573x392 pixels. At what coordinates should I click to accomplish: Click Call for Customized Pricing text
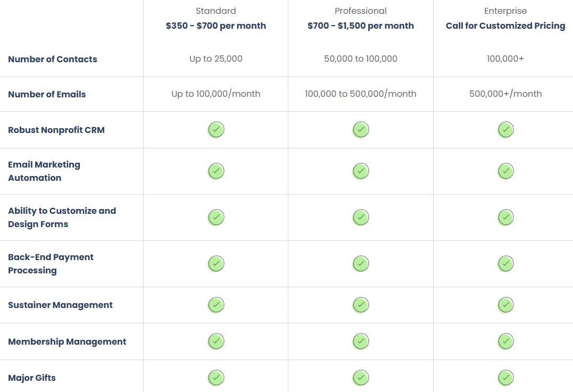pyautogui.click(x=505, y=26)
